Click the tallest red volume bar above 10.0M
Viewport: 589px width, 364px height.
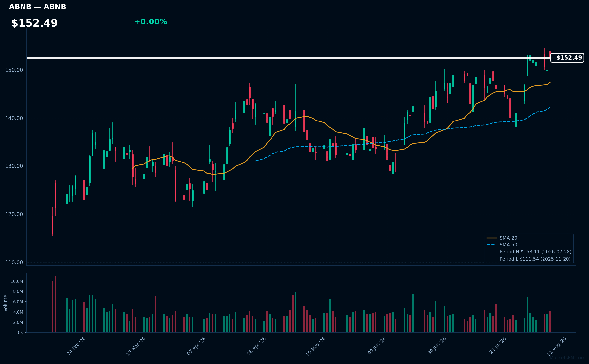pos(55,304)
